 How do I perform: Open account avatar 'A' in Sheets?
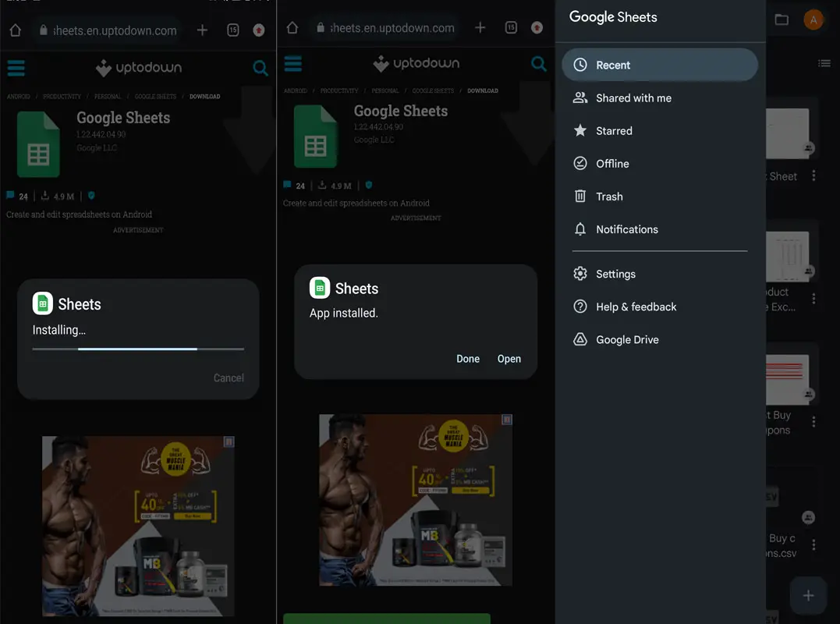coord(813,19)
